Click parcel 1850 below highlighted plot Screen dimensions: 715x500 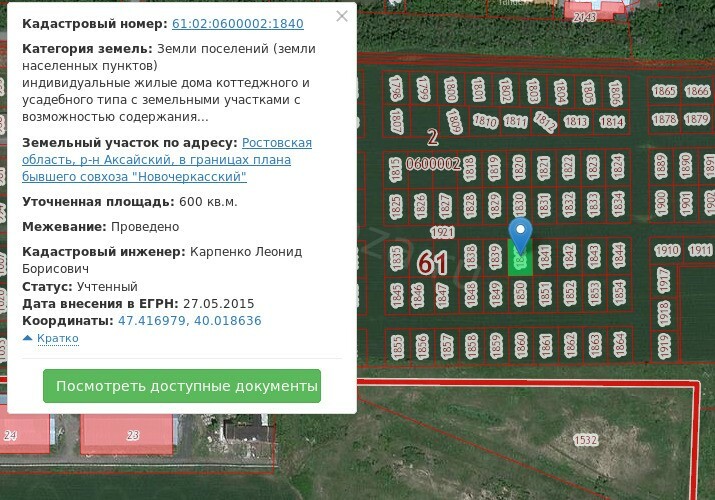click(x=520, y=293)
